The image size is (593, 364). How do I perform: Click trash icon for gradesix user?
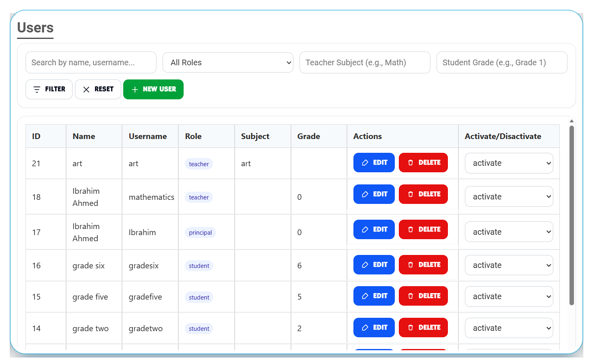coord(411,265)
